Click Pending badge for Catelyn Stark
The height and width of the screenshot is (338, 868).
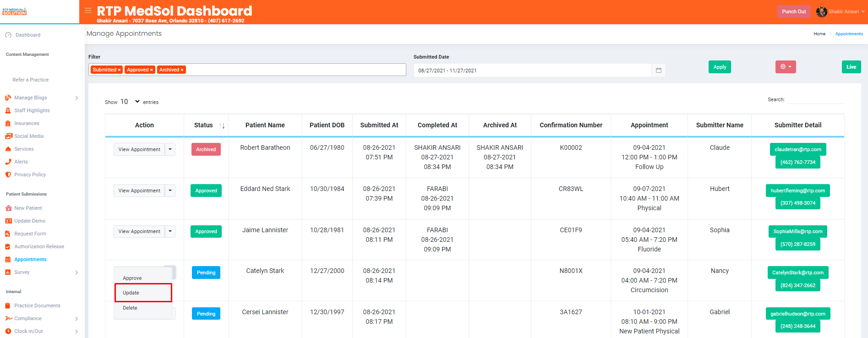click(x=206, y=273)
